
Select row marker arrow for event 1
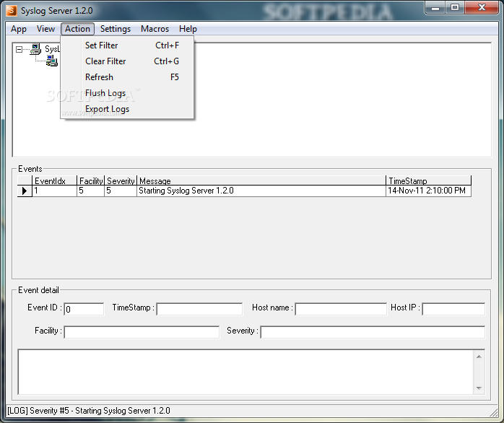(25, 191)
